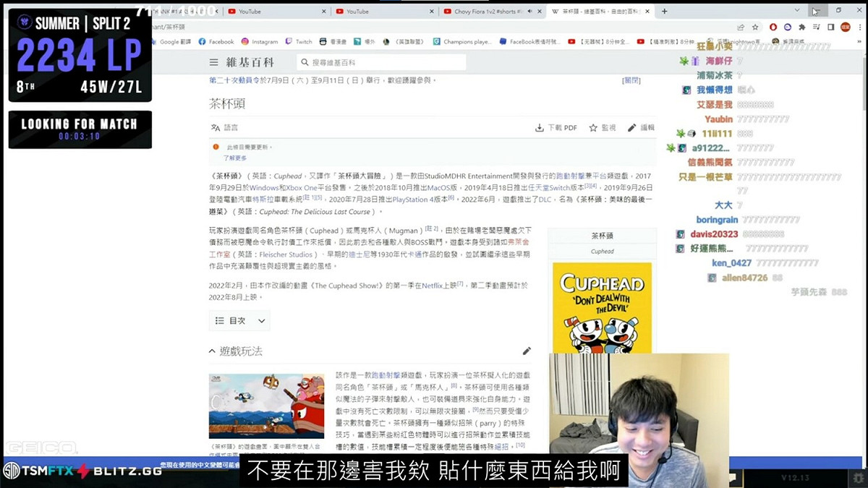This screenshot has height=488, width=868.
Task: Open the 《英雄聯盟》 bookmark
Action: pos(406,42)
